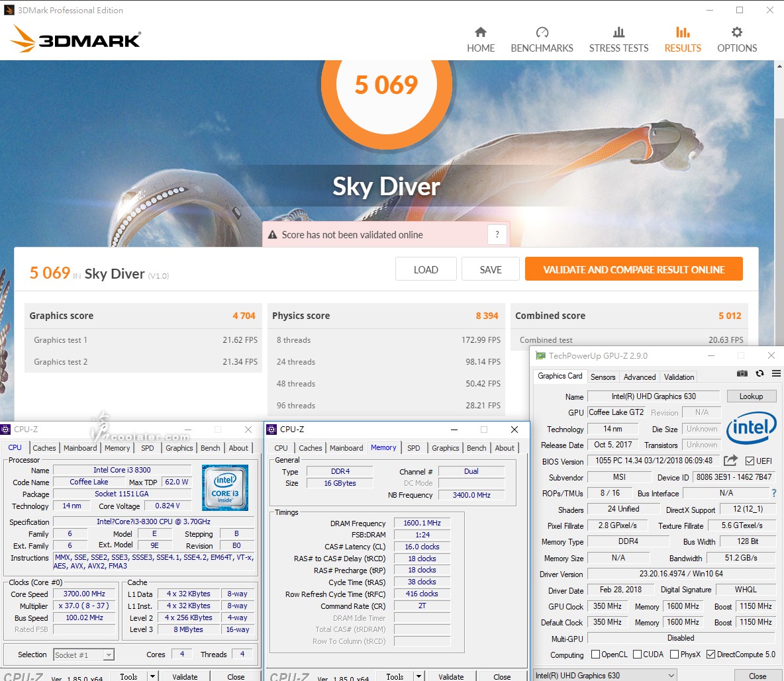The width and height of the screenshot is (784, 681).
Task: Expand the Tools arrow in the CPU-tab CPU-Z window
Action: coord(152,676)
